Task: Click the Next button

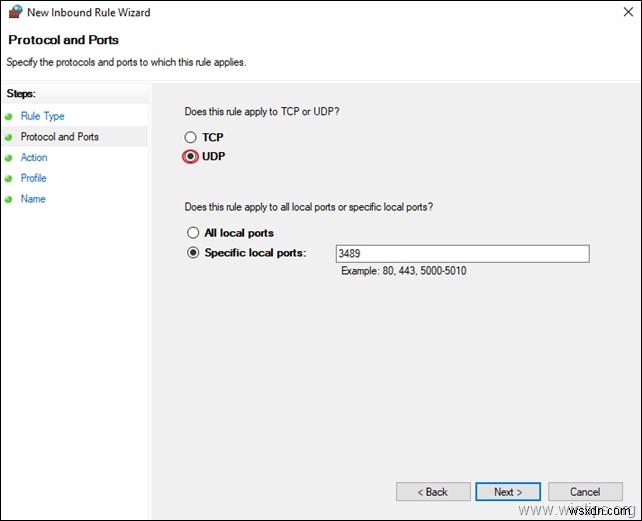Action: click(508, 492)
